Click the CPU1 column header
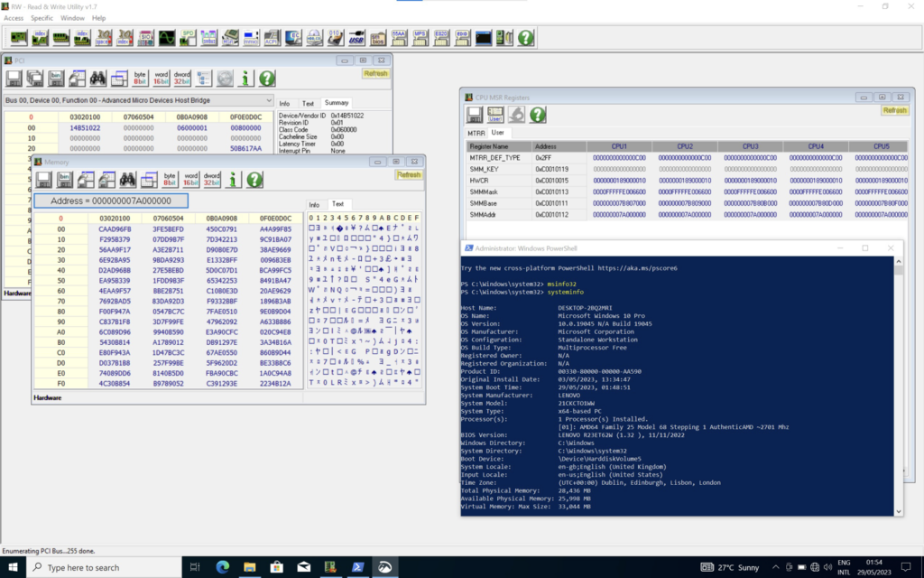924x578 pixels. [619, 146]
